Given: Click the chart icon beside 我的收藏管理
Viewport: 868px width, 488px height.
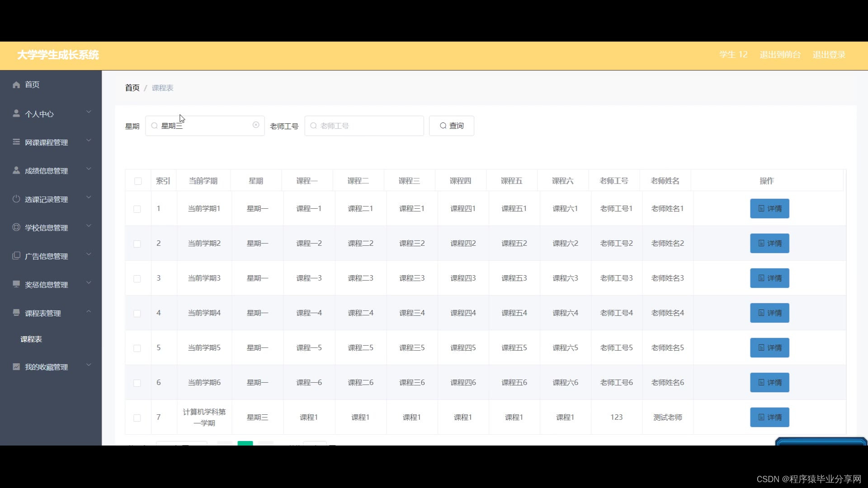Looking at the screenshot, I should pyautogui.click(x=16, y=366).
